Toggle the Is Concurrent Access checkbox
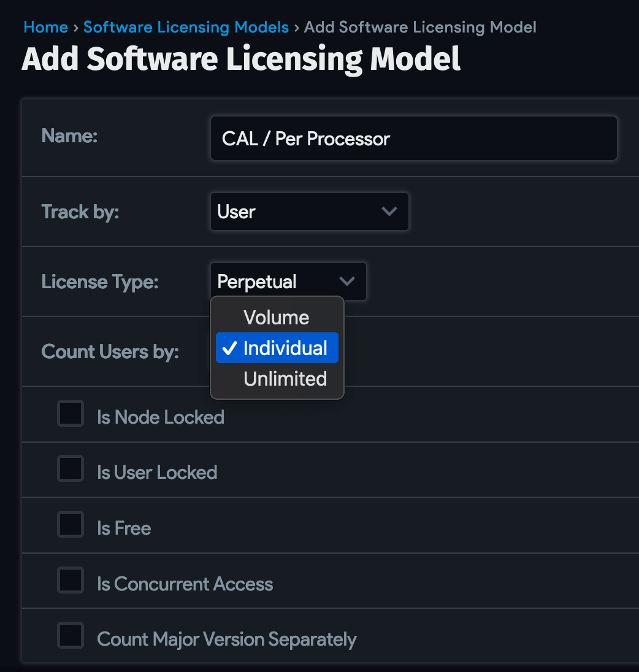This screenshot has width=639, height=672. coord(71,580)
